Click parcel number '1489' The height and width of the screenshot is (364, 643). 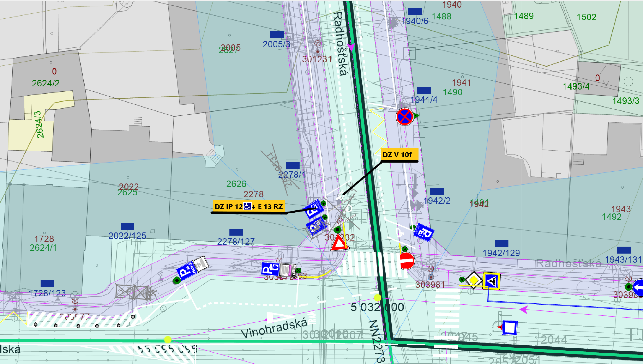[524, 16]
